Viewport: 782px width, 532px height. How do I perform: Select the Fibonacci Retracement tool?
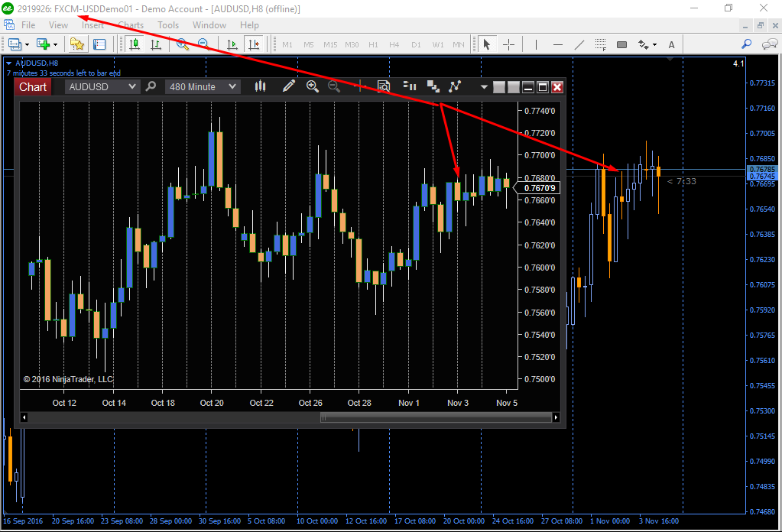(x=601, y=44)
